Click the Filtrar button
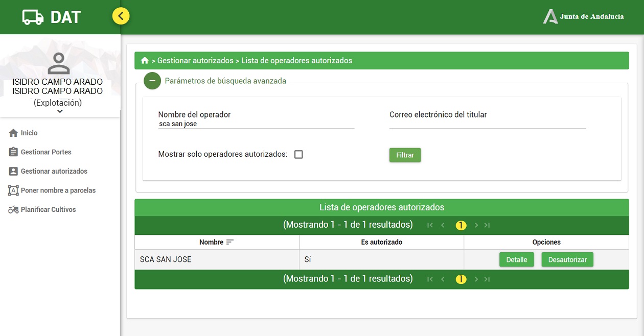Screen dimensions: 644x336 [405, 155]
